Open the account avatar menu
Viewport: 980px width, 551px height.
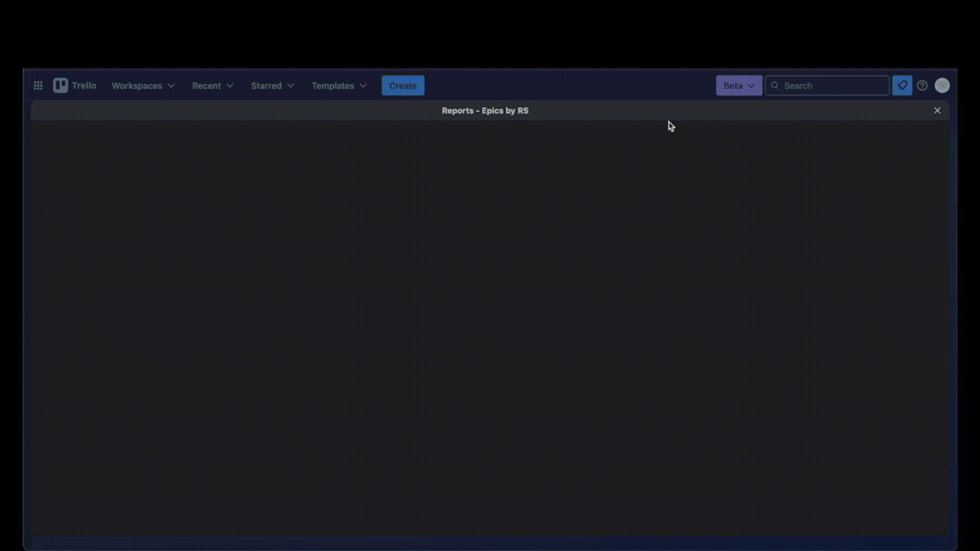(x=942, y=86)
